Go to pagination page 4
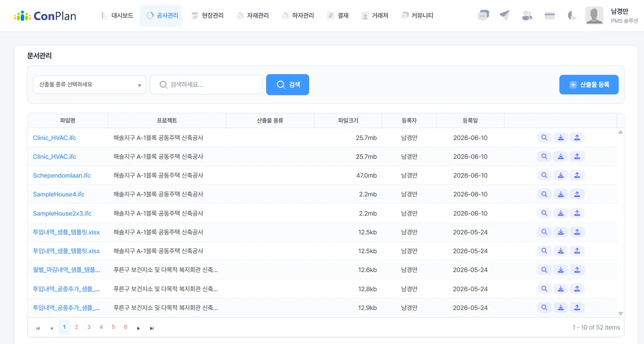The height and width of the screenshot is (344, 644). click(x=101, y=327)
